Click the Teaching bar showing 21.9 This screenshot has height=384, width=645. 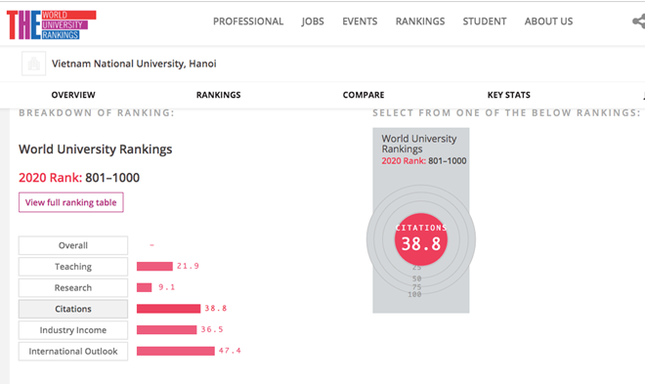coord(155,266)
